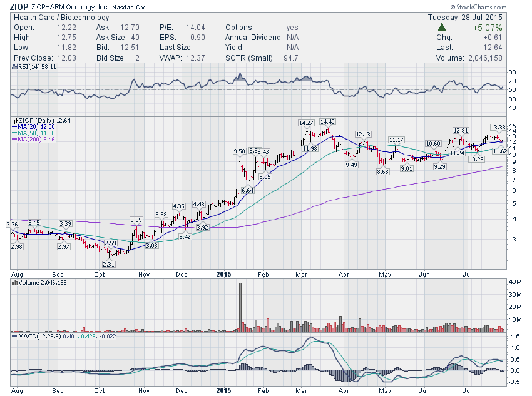Click the Health Care / Biotechnology sector label
Screen dimensions: 532x396
click(61, 18)
